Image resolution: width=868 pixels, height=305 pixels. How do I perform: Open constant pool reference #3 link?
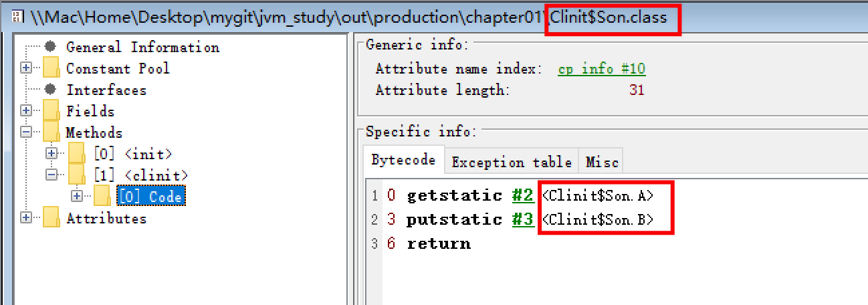click(523, 219)
